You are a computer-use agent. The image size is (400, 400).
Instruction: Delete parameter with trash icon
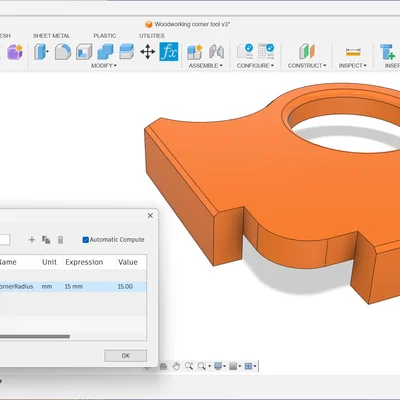point(60,240)
